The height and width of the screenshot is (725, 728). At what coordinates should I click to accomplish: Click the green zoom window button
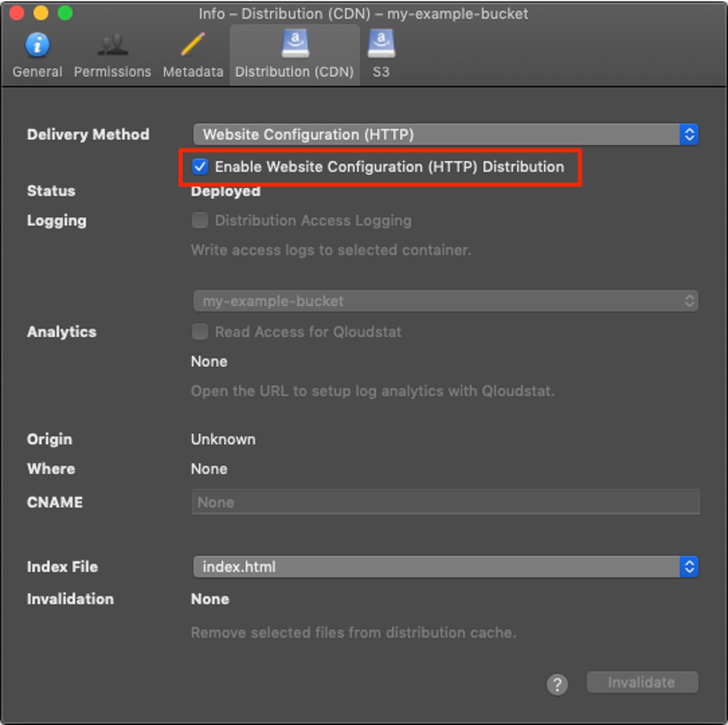(x=65, y=13)
